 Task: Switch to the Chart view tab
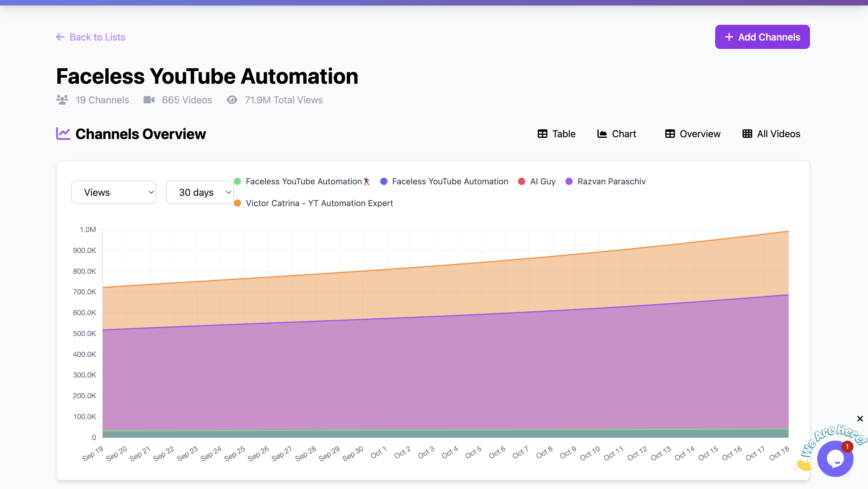pyautogui.click(x=617, y=134)
